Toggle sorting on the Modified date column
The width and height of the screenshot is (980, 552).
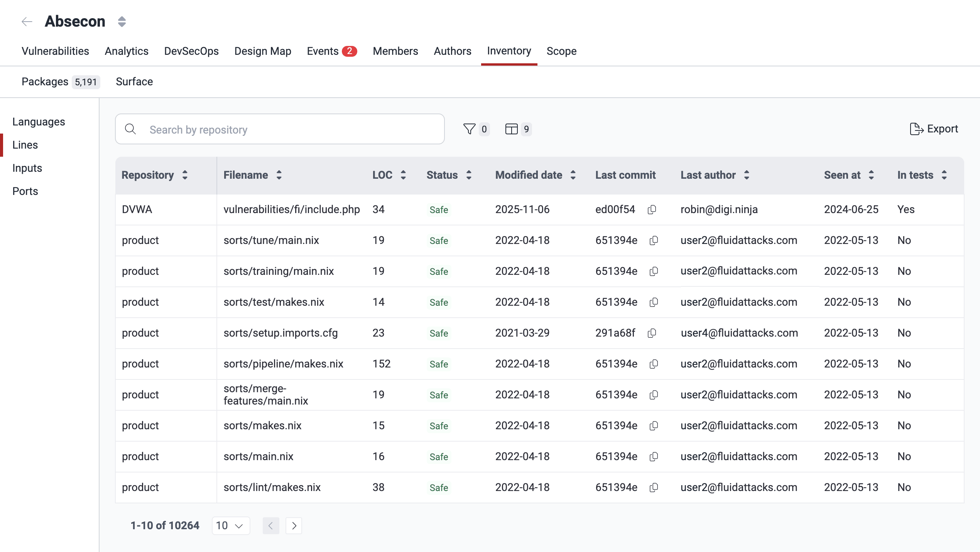(573, 175)
